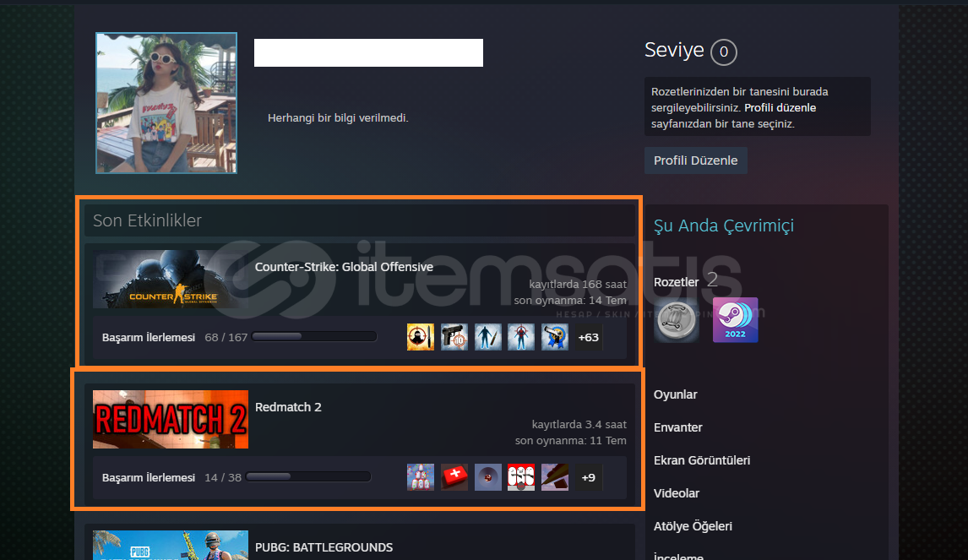The image size is (968, 560).
Task: Click the '14 / 38' achievement count
Action: [223, 478]
